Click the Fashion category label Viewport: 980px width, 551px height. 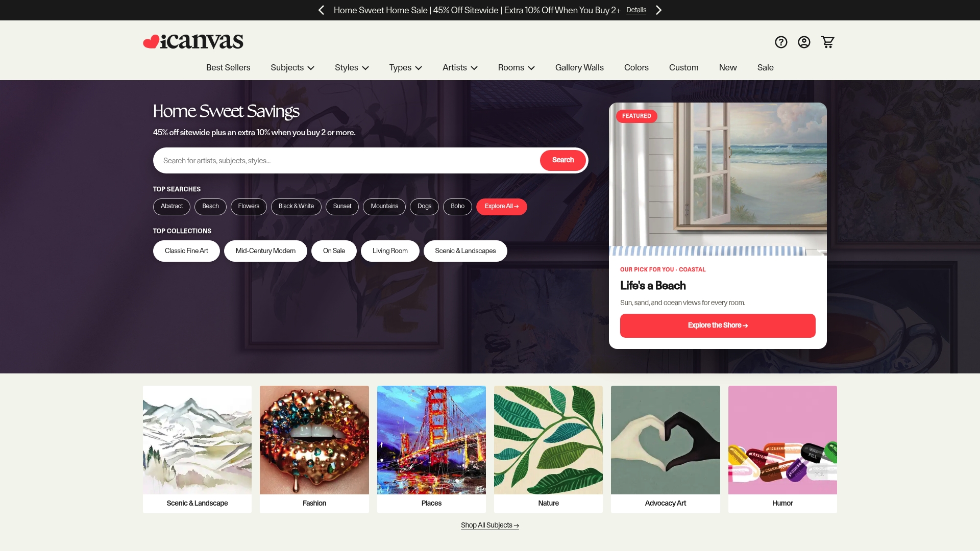point(314,504)
